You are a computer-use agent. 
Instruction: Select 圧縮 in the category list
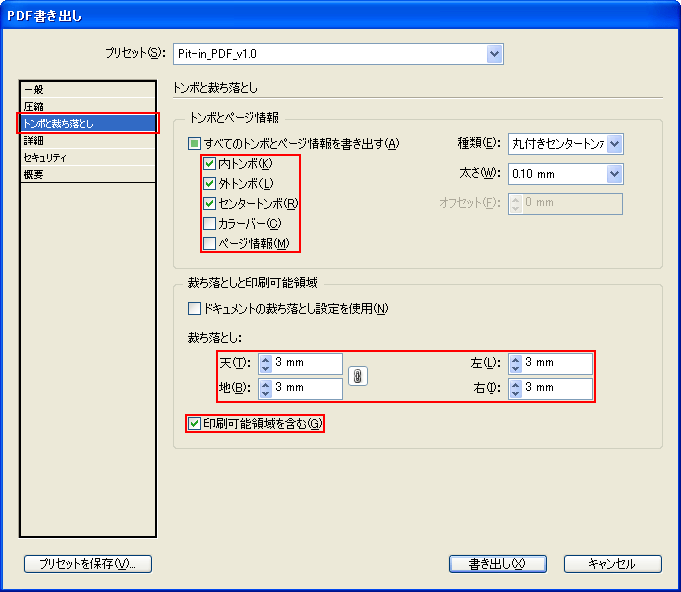[x=34, y=106]
